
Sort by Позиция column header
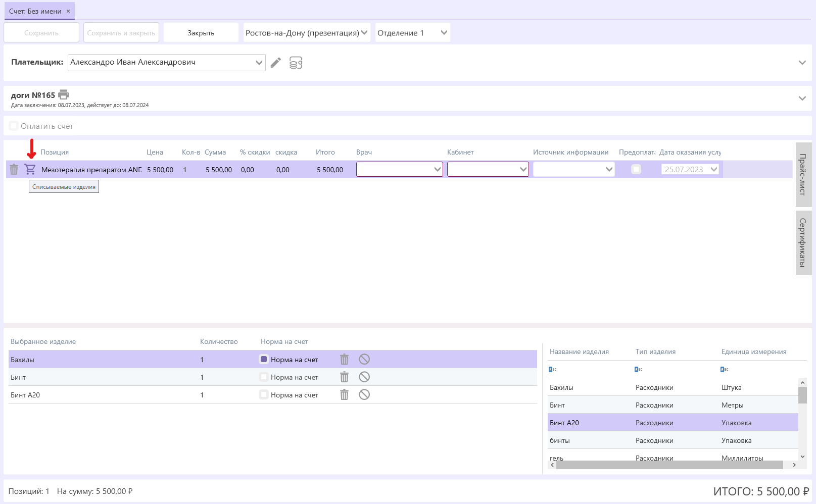pos(55,152)
